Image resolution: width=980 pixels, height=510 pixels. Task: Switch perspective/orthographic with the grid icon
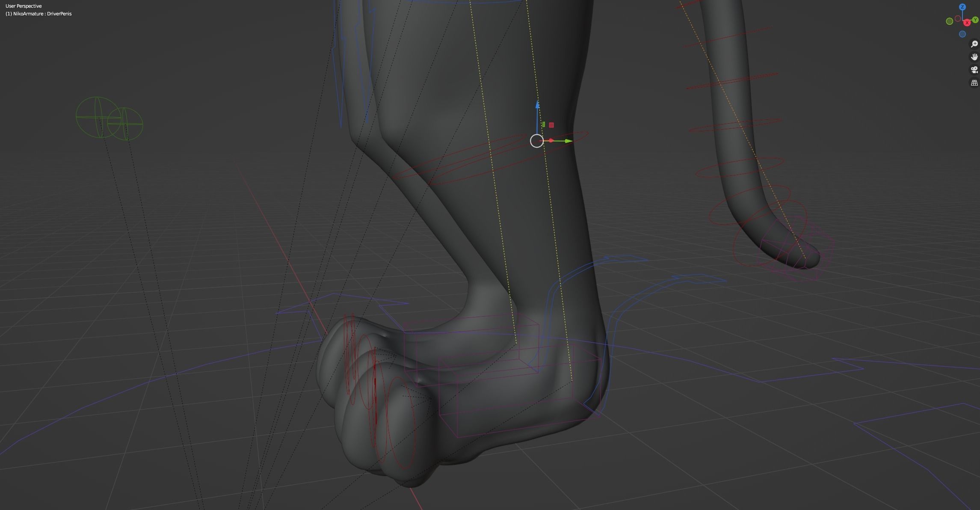tap(974, 83)
